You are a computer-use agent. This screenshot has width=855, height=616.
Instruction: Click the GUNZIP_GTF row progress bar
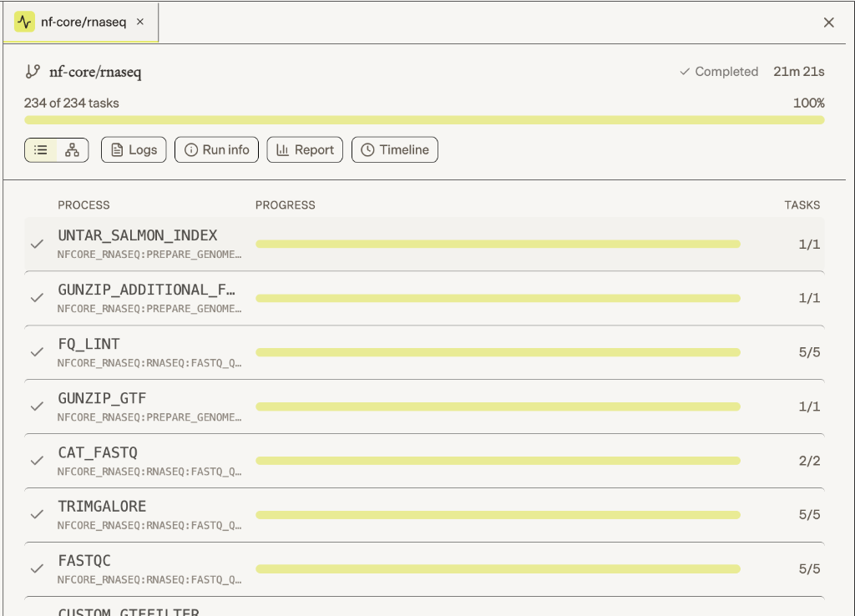click(x=498, y=406)
